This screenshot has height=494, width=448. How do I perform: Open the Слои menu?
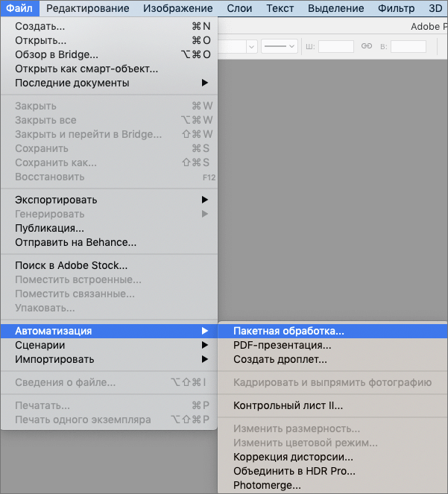click(x=239, y=8)
